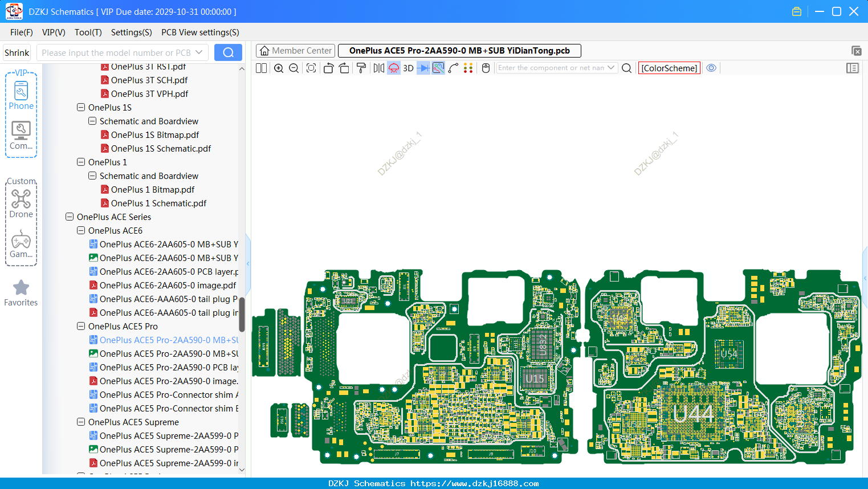
Task: Open the File(F) menu
Action: (x=22, y=32)
